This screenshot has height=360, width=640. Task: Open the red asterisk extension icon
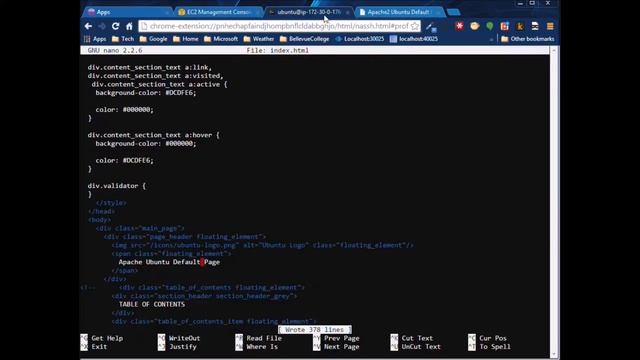460,26
